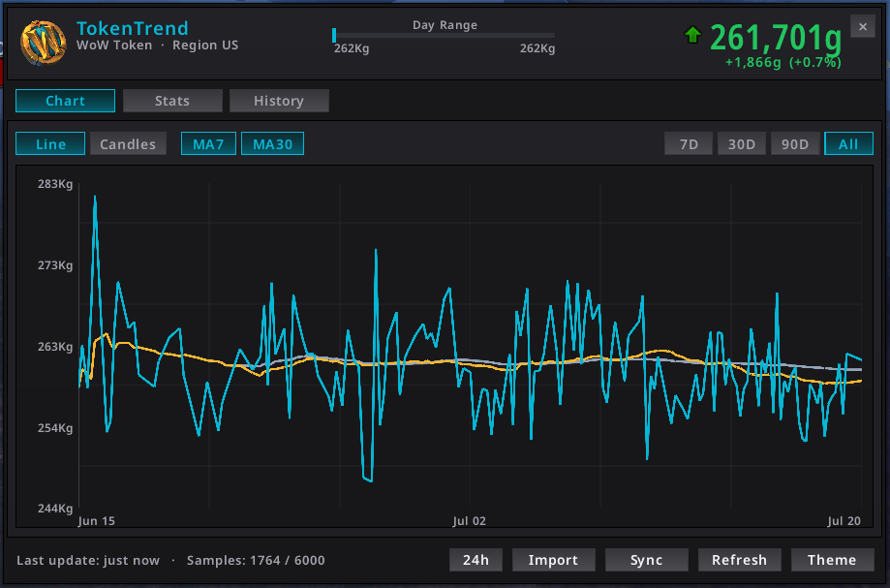The height and width of the screenshot is (588, 890).
Task: Click the 24h button
Action: pos(476,560)
